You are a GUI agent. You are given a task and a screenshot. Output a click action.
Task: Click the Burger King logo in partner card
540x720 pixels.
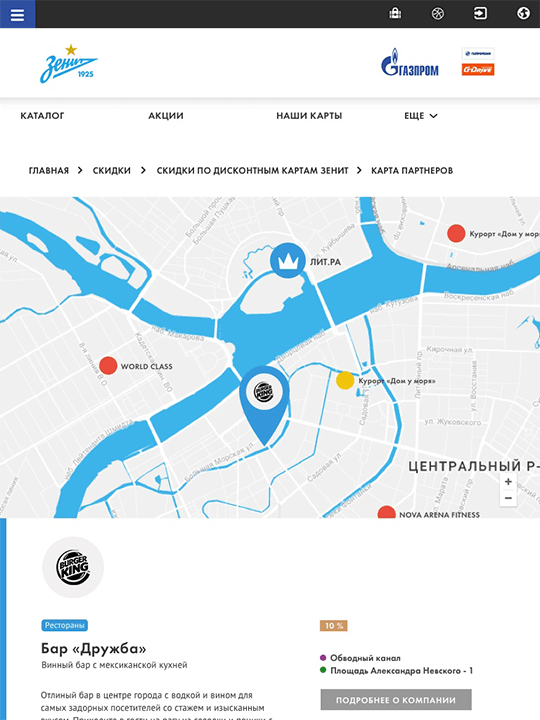(73, 568)
